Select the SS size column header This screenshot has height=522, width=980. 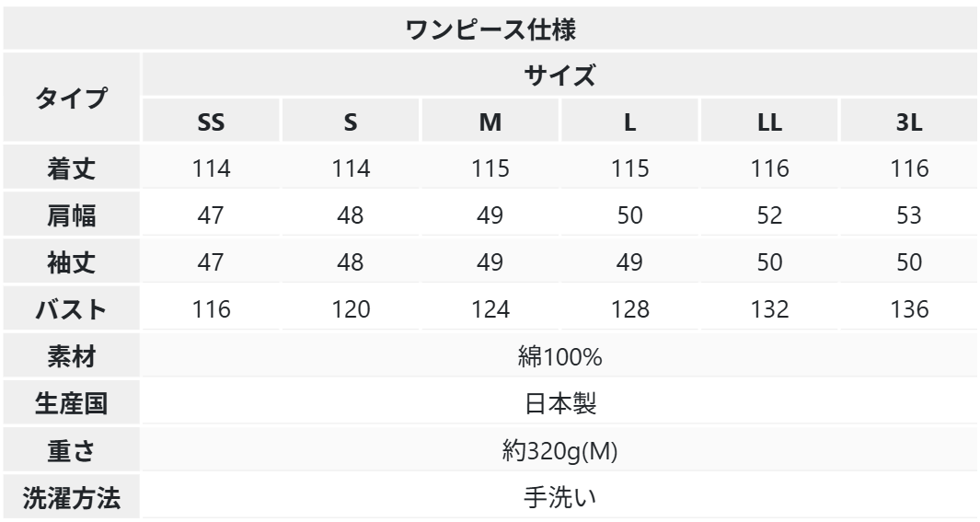tap(211, 122)
